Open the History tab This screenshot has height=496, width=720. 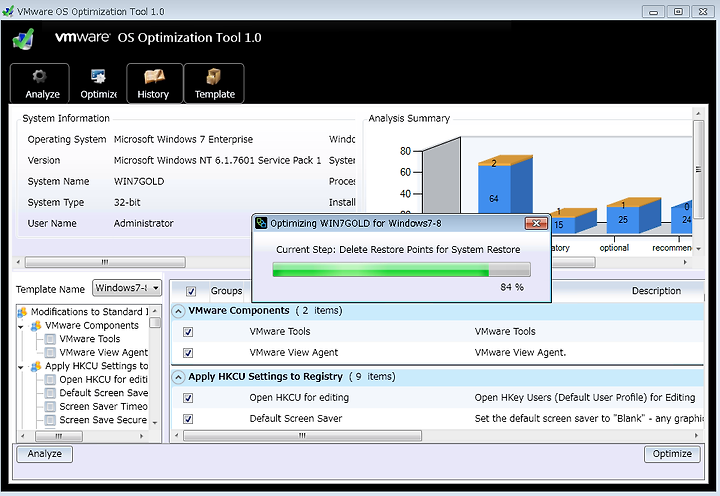(154, 84)
